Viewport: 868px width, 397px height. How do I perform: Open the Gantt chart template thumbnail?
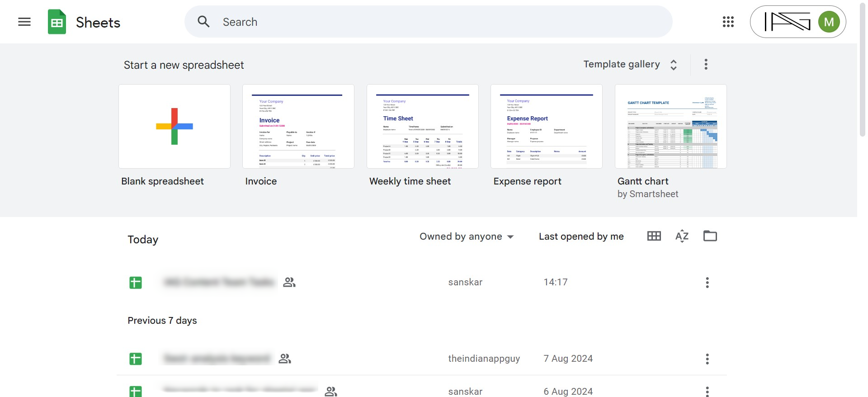click(670, 126)
